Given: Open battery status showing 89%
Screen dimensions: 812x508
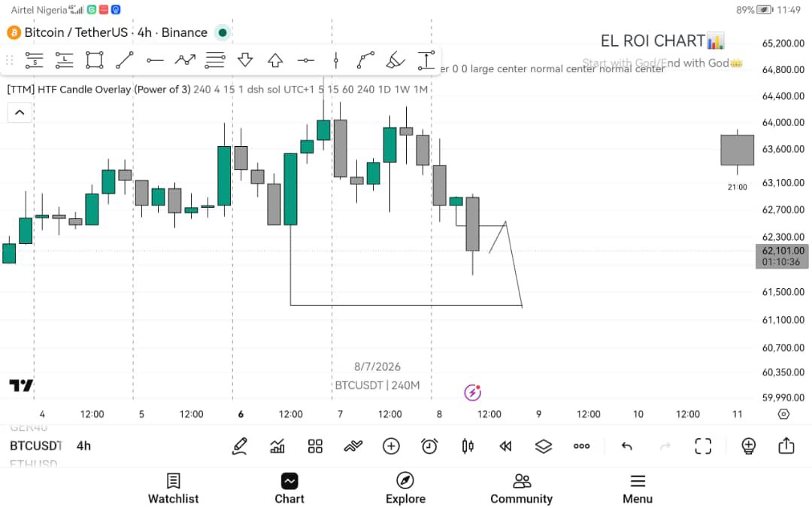Looking at the screenshot, I should (x=754, y=10).
